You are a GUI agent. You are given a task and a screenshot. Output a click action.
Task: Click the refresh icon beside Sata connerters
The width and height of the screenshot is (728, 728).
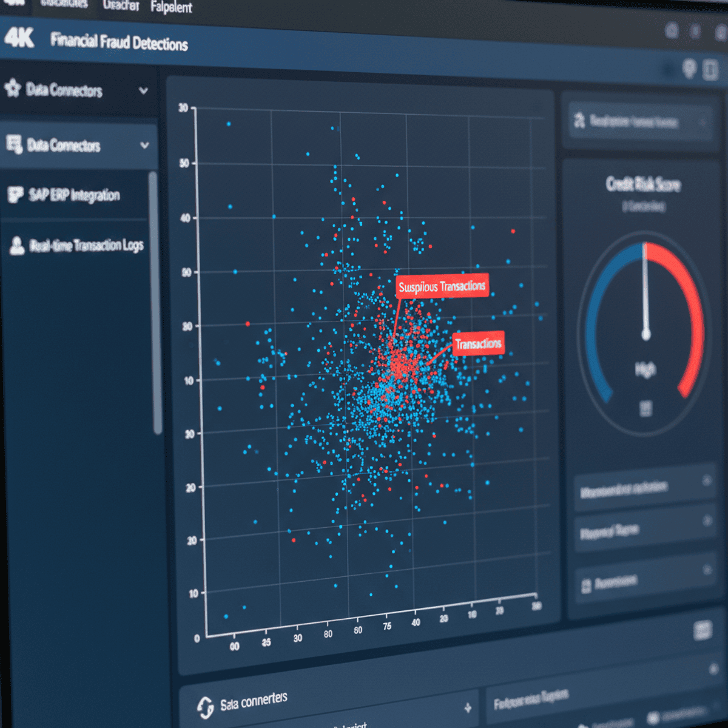tap(205, 707)
